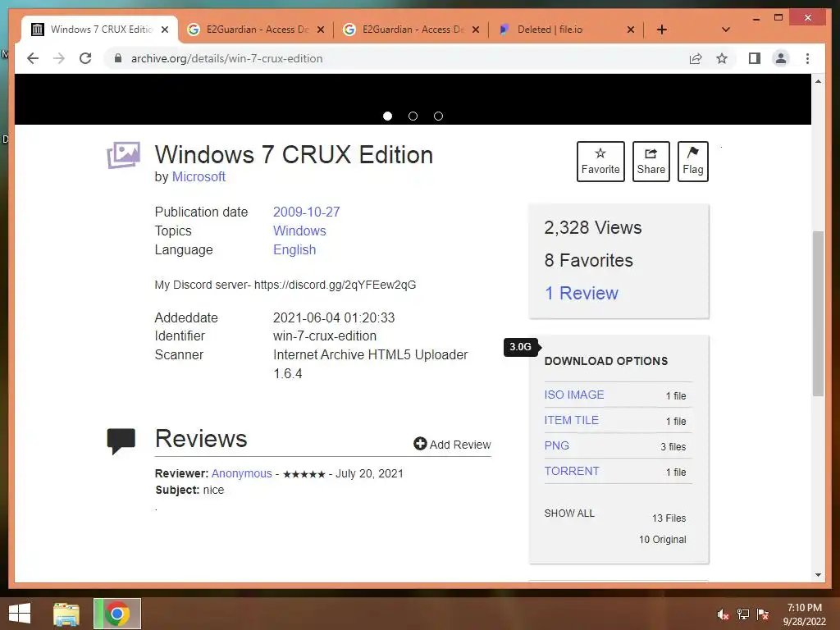
Task: Select the Windows 7 CRUX Edition tab
Action: coord(100,30)
